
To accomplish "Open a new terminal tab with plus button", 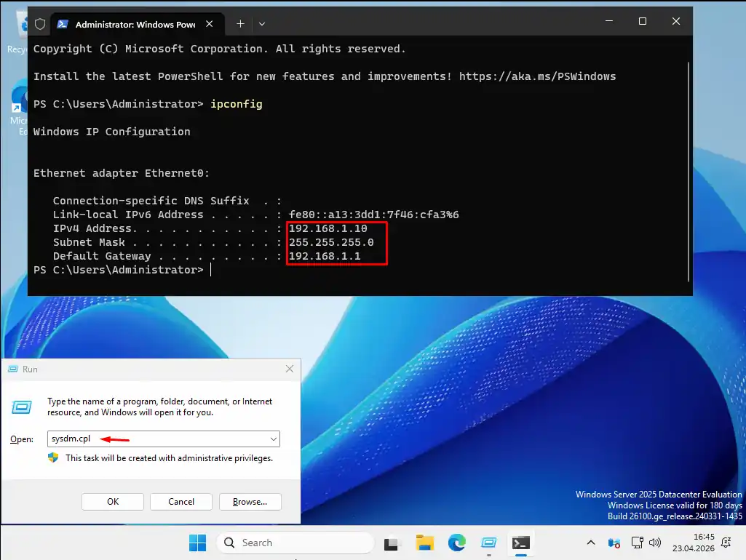I will 240,24.
